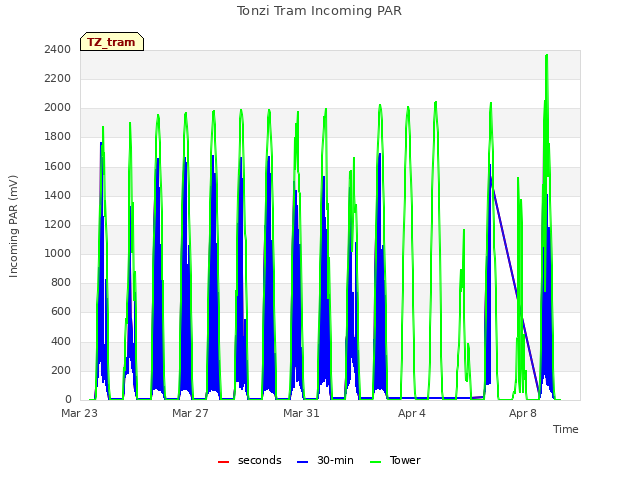Image resolution: width=640 pixels, height=480 pixels.
Task: Click the '200' y-axis tick label
Action: click(x=61, y=370)
